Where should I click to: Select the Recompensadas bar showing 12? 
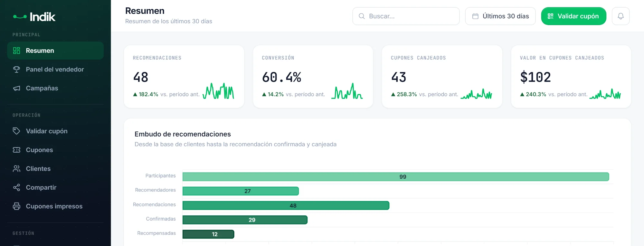pyautogui.click(x=208, y=234)
